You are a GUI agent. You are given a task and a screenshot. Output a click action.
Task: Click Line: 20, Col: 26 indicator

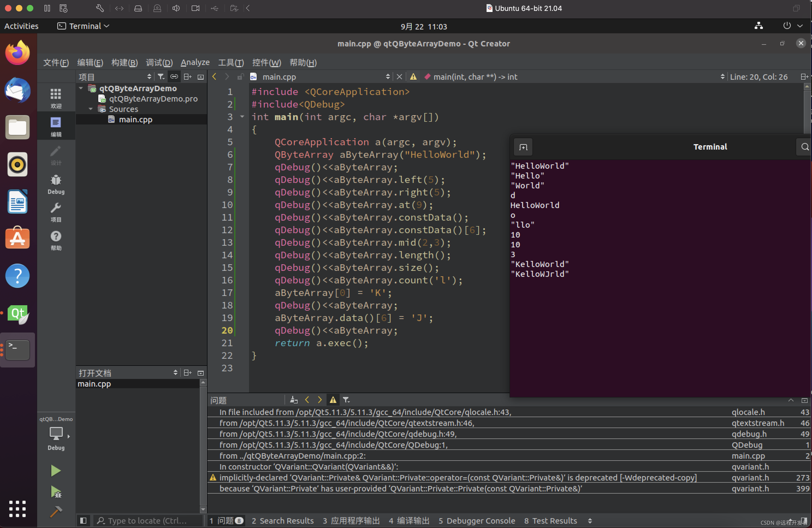click(x=759, y=77)
